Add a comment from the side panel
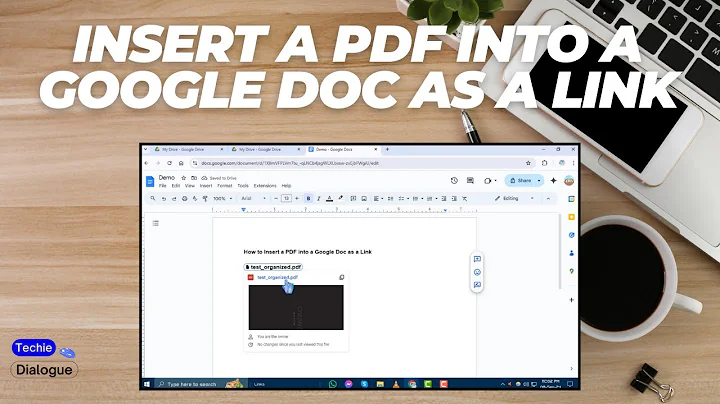720x404 pixels. pyautogui.click(x=477, y=259)
